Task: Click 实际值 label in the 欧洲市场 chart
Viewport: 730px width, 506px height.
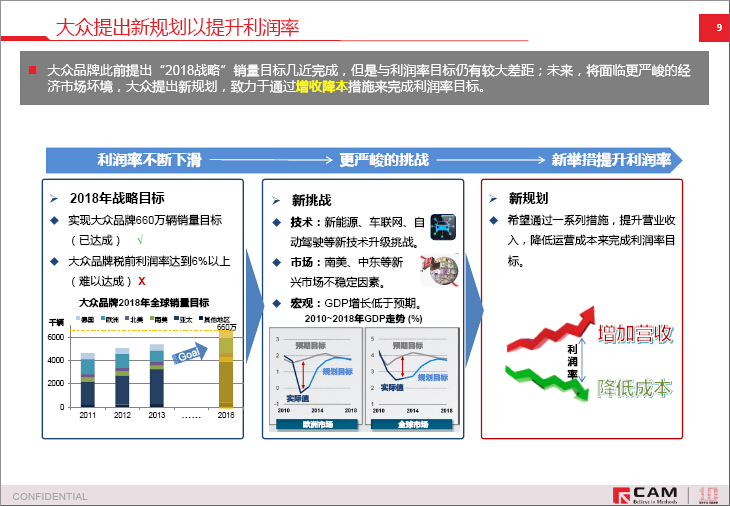Action: point(297,398)
